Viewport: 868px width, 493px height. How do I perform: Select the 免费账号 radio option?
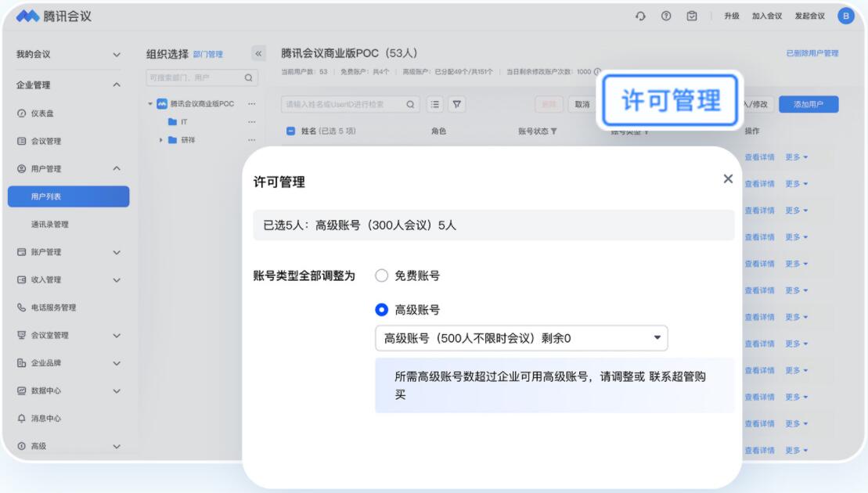coord(381,275)
